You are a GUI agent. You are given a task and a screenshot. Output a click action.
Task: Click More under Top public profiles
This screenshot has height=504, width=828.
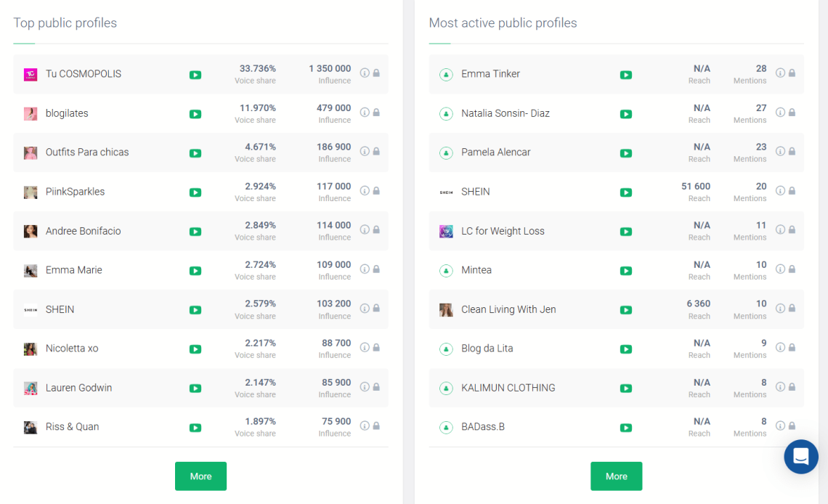(x=200, y=476)
